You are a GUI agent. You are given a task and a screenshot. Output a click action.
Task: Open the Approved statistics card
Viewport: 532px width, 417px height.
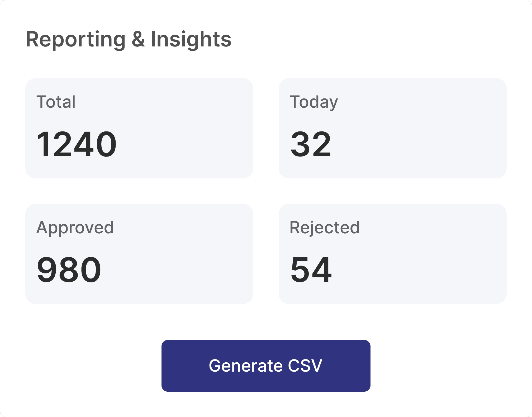click(139, 254)
